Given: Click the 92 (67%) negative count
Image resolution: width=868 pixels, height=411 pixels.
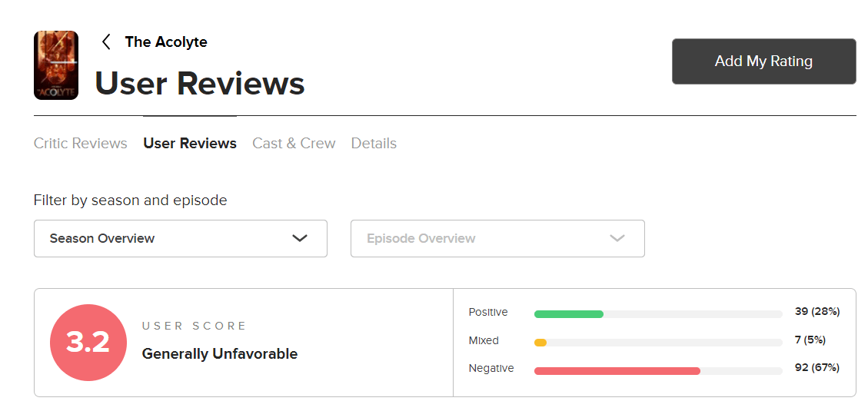Looking at the screenshot, I should click(816, 368).
